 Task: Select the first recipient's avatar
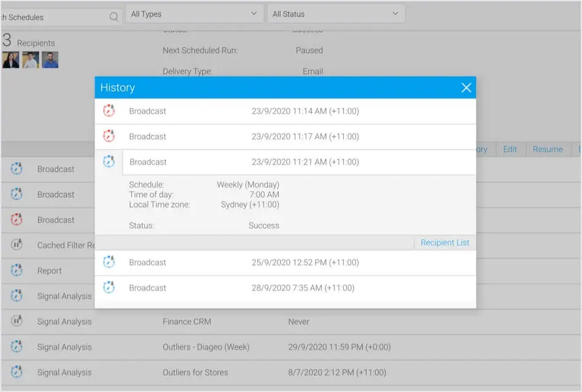(11, 60)
